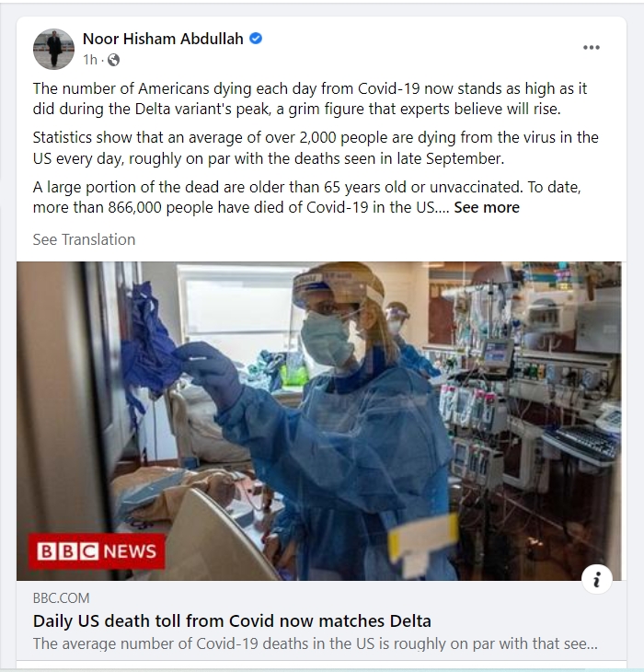Click the public globe audience icon
644x672 pixels.
click(x=113, y=60)
